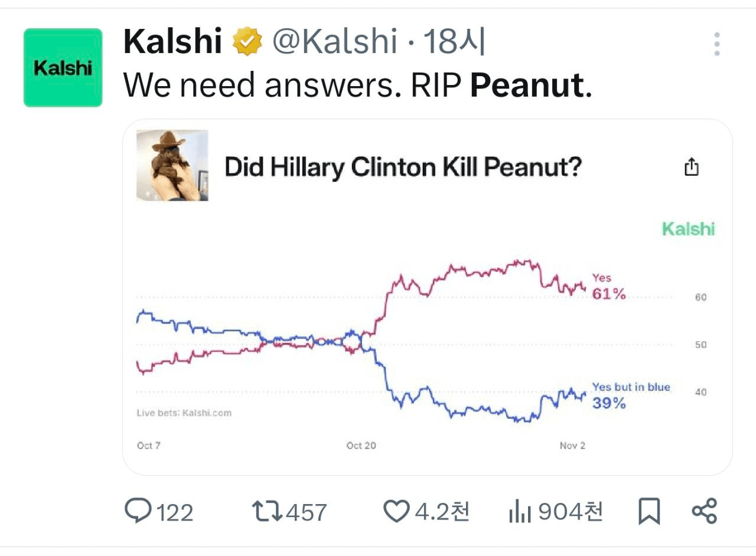Click the chart title about Peanut
Image resolution: width=756 pixels, height=556 pixels.
tap(403, 168)
